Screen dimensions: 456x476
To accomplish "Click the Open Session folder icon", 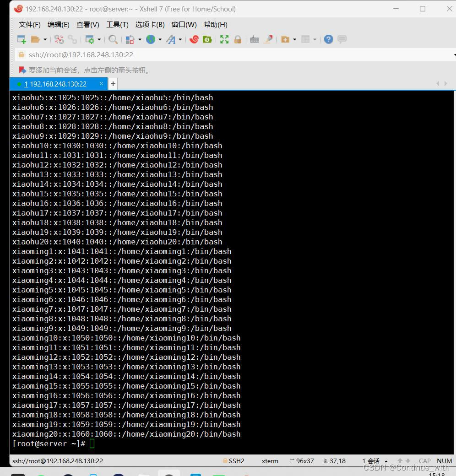I will tap(36, 39).
